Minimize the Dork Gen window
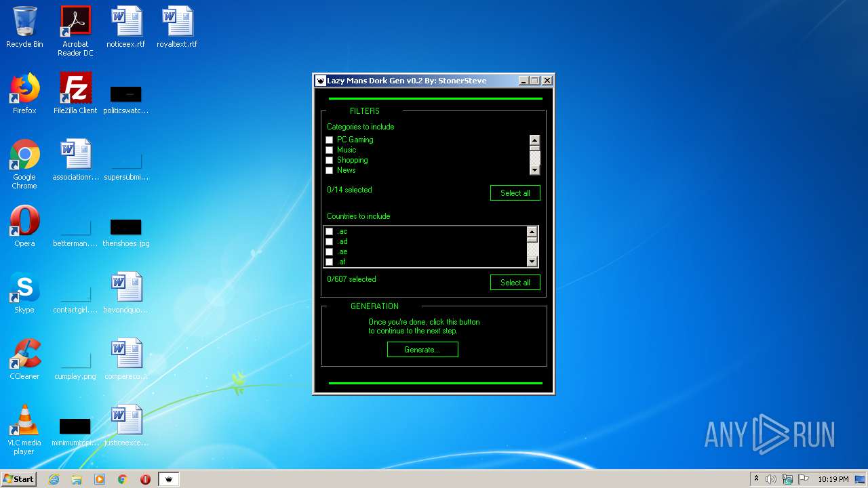 (x=524, y=81)
